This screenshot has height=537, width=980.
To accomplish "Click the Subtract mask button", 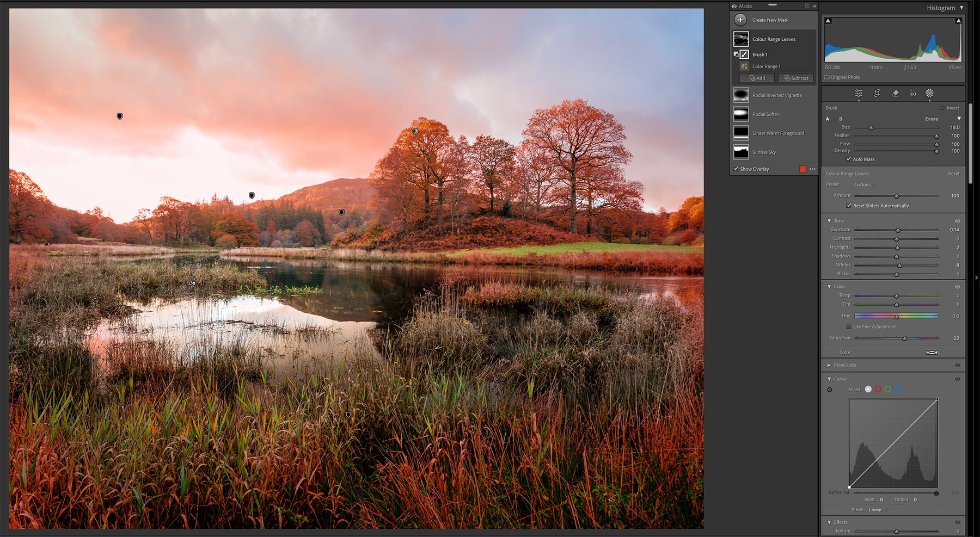I will [796, 78].
